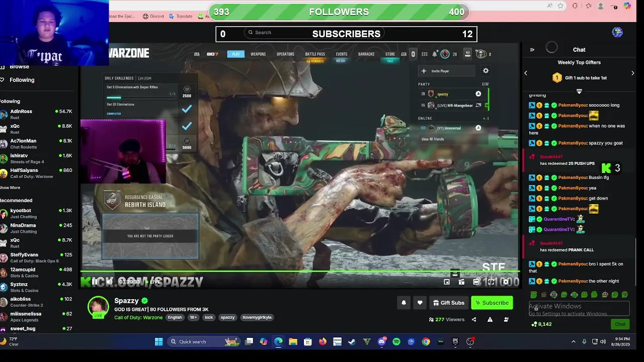The width and height of the screenshot is (644, 362).
Task: Open NinaDrama recommended channel
Action: pyautogui.click(x=36, y=228)
